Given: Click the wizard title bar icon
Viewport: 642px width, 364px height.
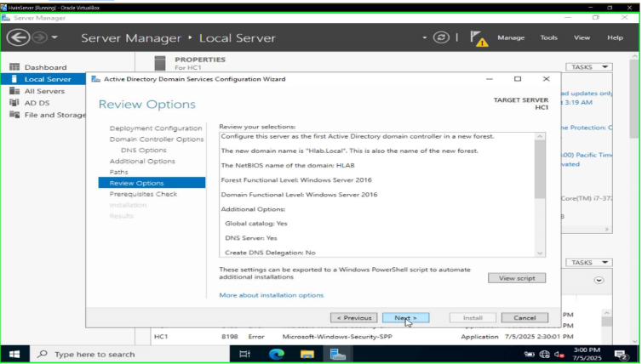Looking at the screenshot, I should click(96, 79).
